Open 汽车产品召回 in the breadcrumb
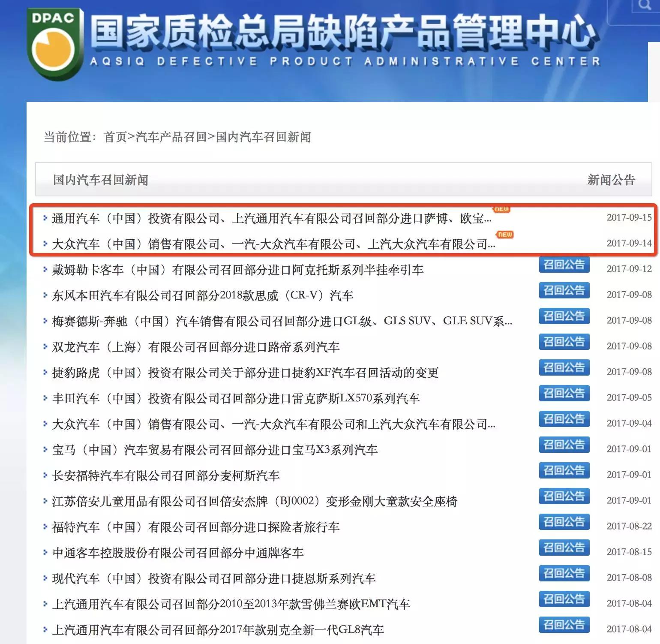Viewport: 660px width, 644px height. tap(171, 137)
